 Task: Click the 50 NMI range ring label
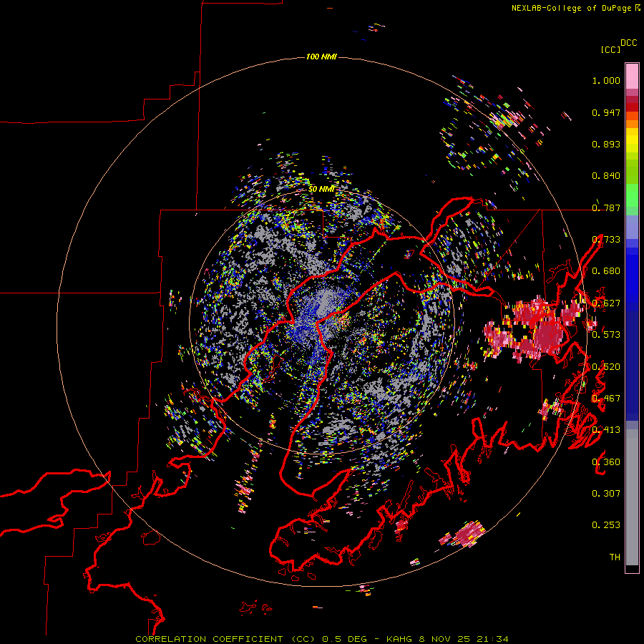click(x=321, y=189)
